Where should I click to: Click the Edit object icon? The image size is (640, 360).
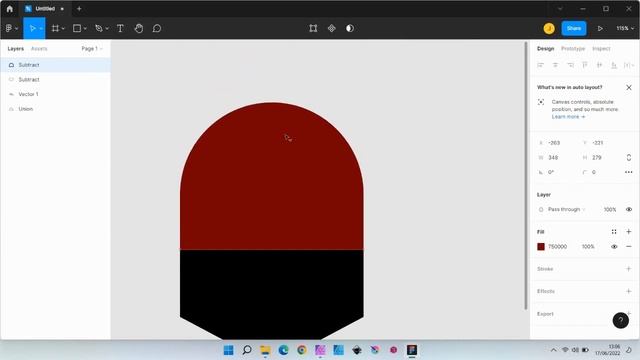tap(313, 28)
